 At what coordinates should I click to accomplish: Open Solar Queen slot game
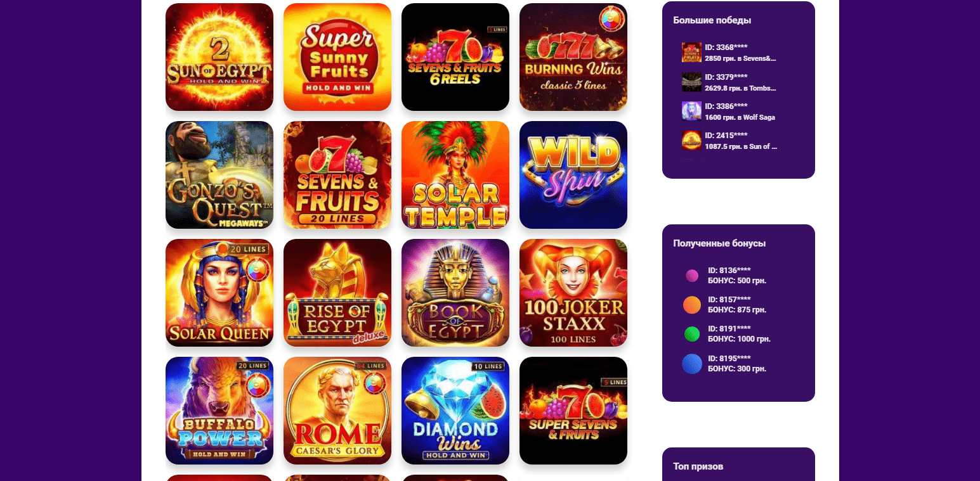coord(219,293)
